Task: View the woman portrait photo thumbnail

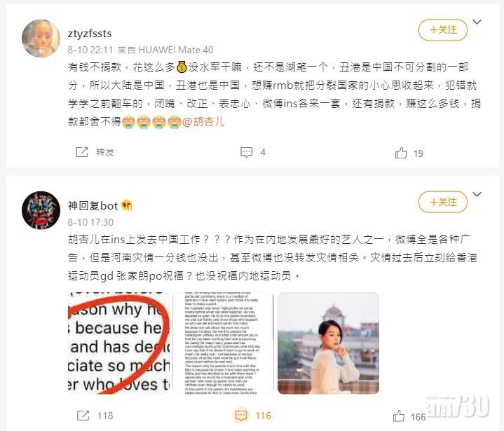Action: [x=328, y=343]
